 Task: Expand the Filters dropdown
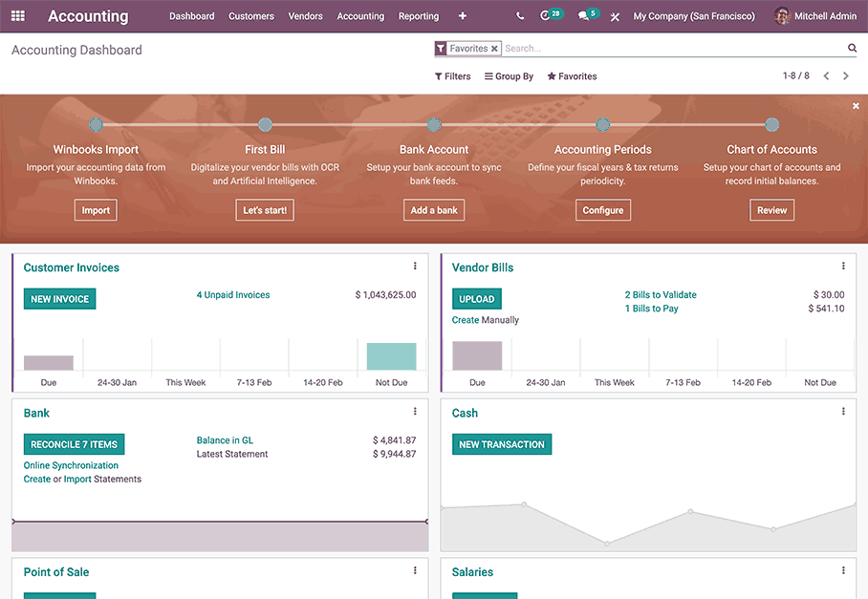[451, 75]
